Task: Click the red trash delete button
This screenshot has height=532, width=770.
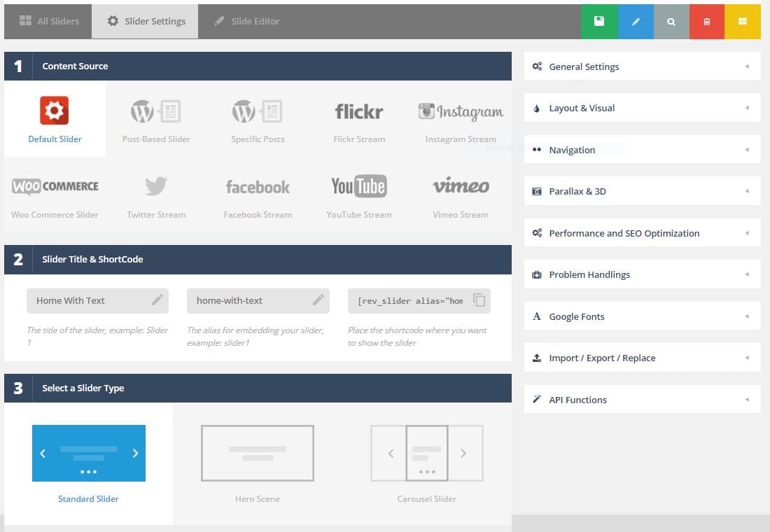Action: click(x=707, y=21)
